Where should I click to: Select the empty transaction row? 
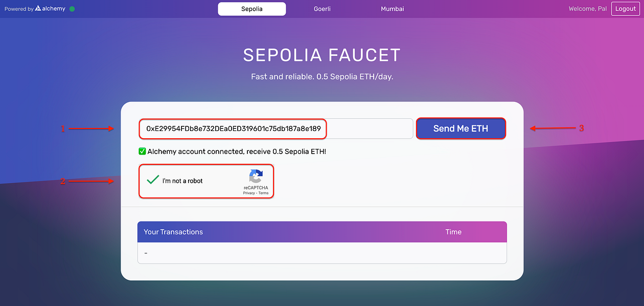(322, 253)
